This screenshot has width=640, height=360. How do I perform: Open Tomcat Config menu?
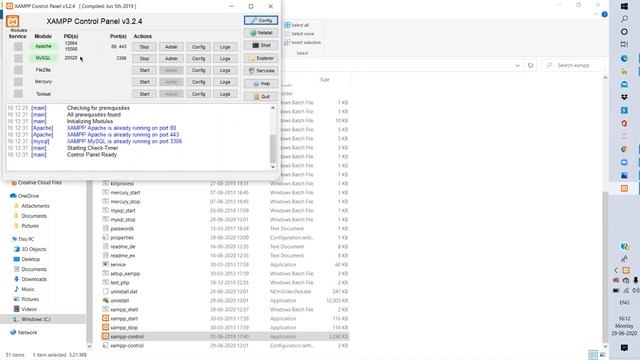198,94
